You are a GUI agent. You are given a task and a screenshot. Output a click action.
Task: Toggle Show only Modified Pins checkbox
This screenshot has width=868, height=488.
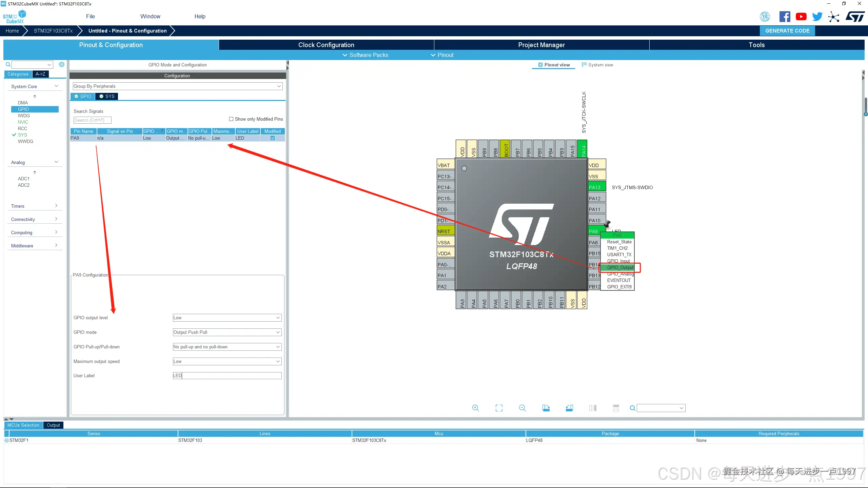click(x=231, y=119)
